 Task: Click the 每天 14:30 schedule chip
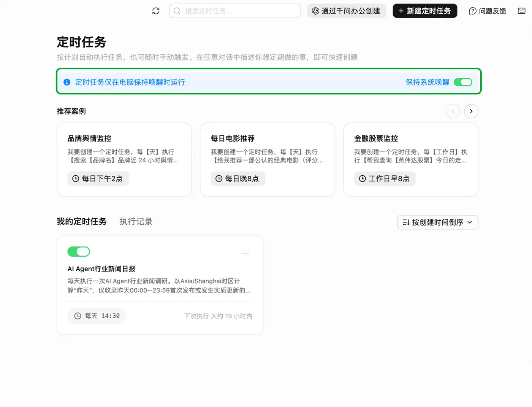[x=97, y=316]
